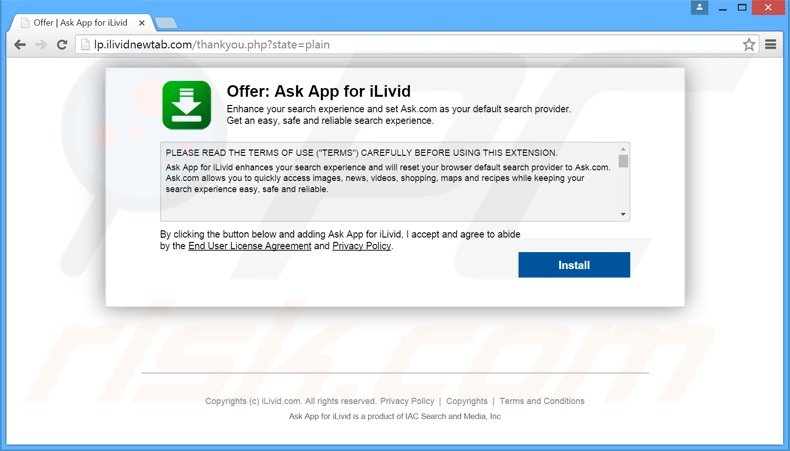Click the terms box scrollbar thumb
This screenshot has width=790, height=451.
[623, 161]
